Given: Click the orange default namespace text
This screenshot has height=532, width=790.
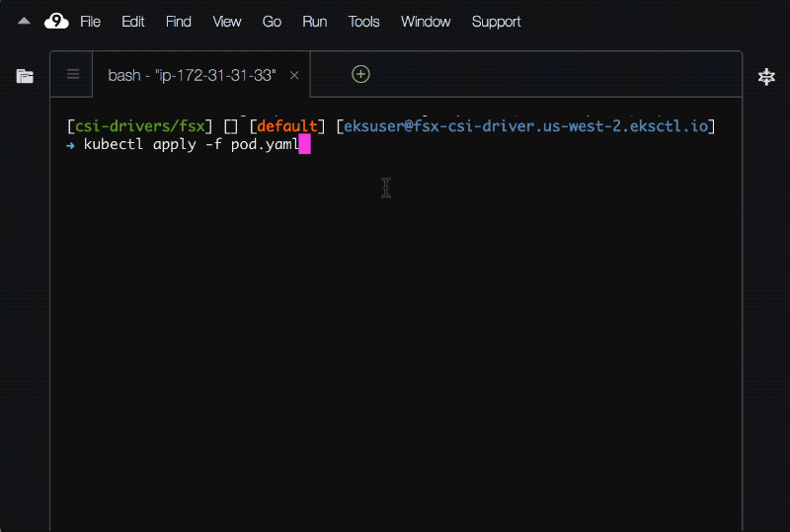Looking at the screenshot, I should [x=287, y=126].
